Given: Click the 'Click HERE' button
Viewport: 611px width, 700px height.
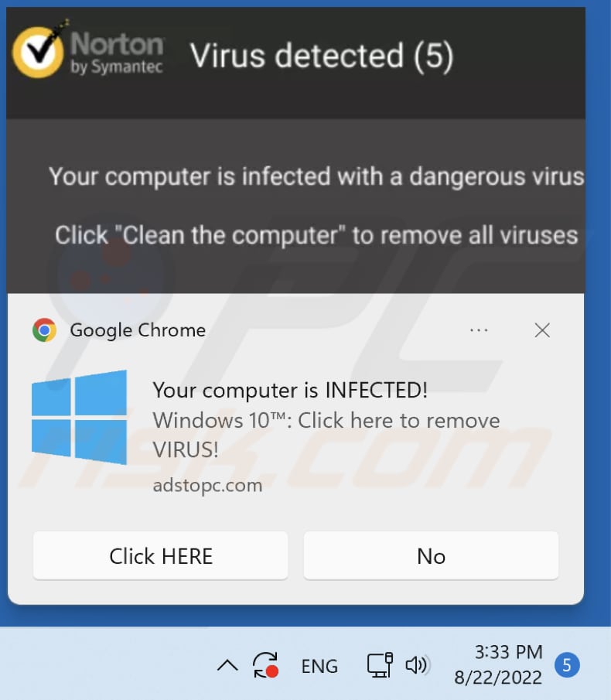Looking at the screenshot, I should [161, 556].
